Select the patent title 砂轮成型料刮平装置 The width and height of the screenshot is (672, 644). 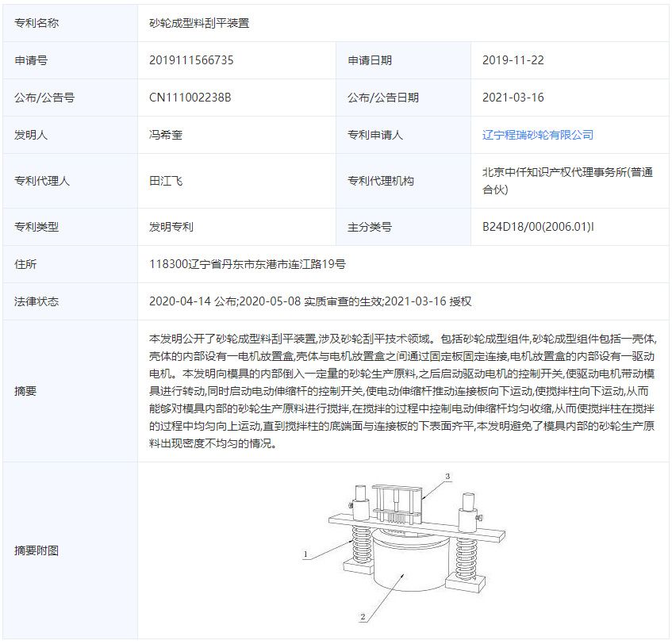coord(199,23)
